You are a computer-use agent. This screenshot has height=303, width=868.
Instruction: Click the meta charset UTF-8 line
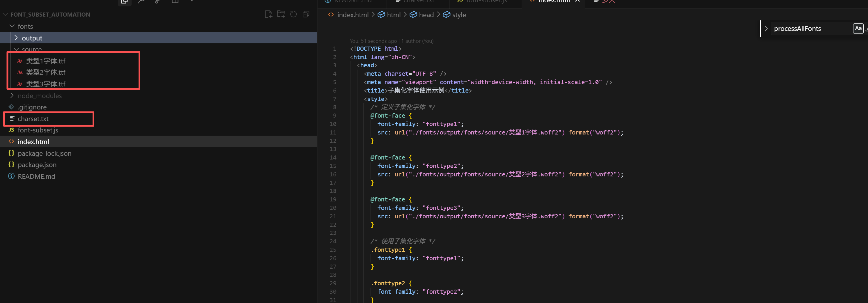point(405,74)
